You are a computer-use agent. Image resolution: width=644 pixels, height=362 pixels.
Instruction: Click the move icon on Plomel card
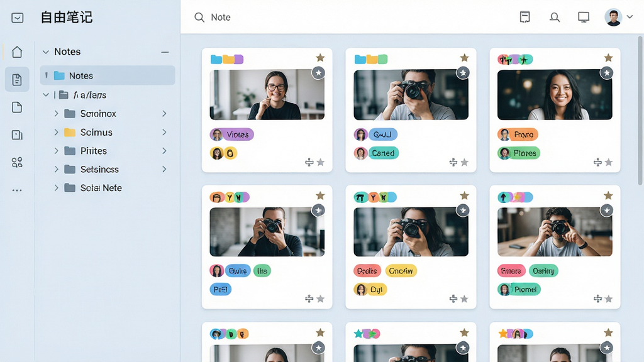pyautogui.click(x=597, y=299)
